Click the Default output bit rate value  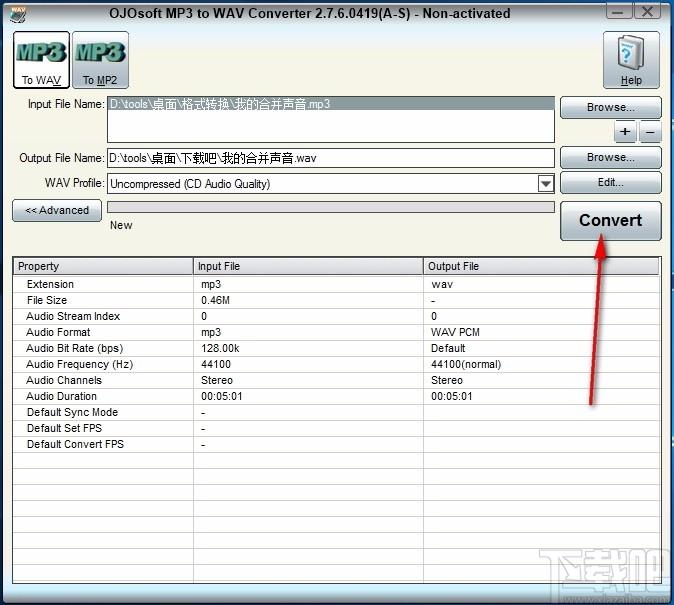[448, 348]
